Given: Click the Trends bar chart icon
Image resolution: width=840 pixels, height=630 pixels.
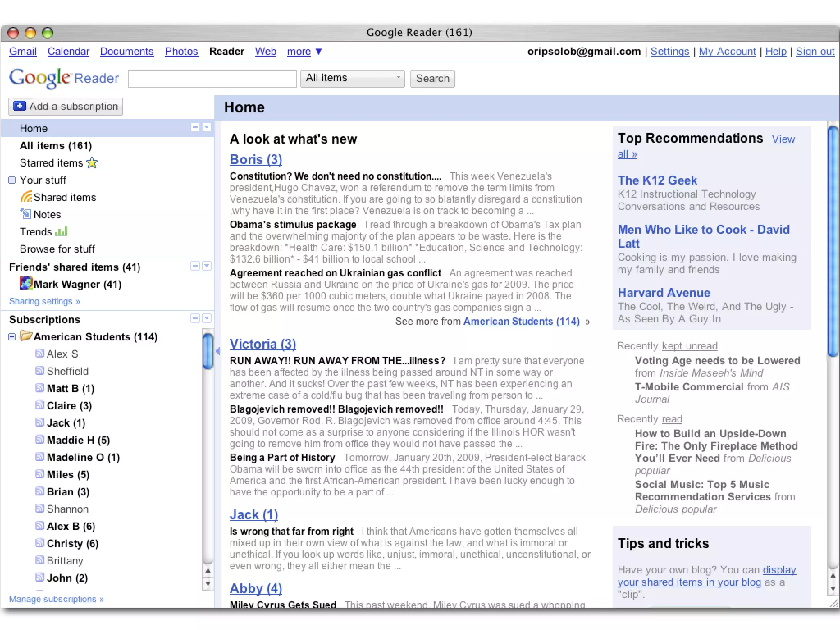Looking at the screenshot, I should pyautogui.click(x=61, y=232).
